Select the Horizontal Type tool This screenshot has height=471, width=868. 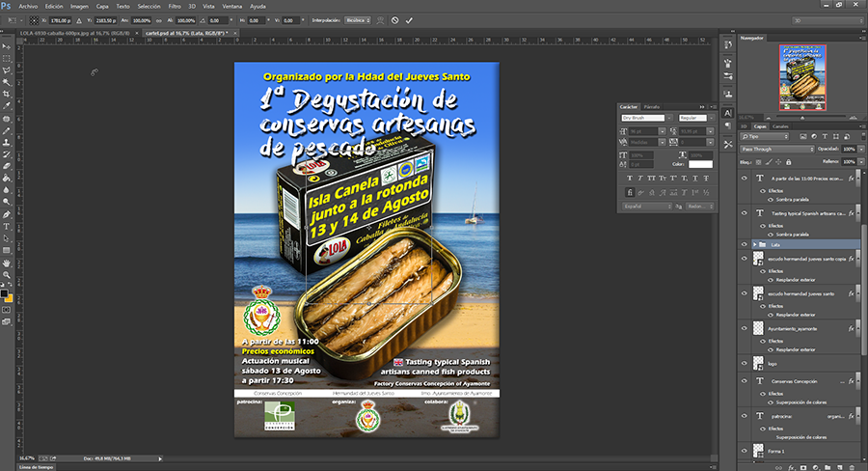(x=7, y=226)
